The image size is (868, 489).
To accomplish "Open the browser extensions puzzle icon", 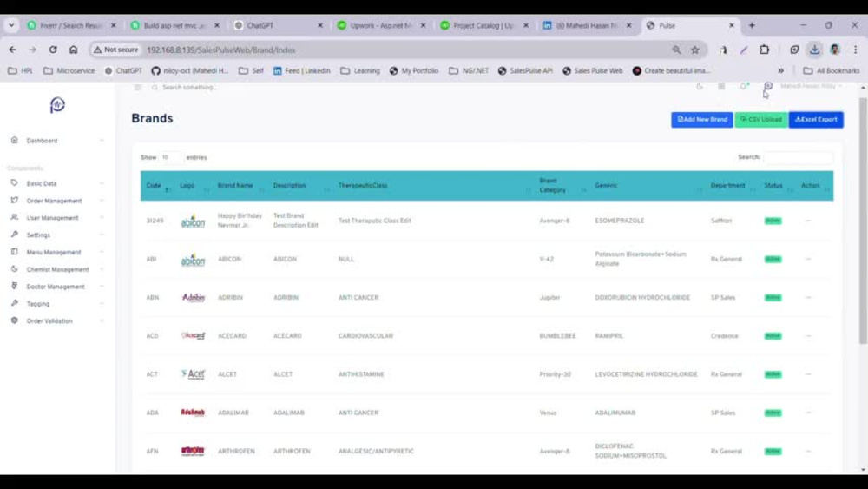I will coord(765,50).
